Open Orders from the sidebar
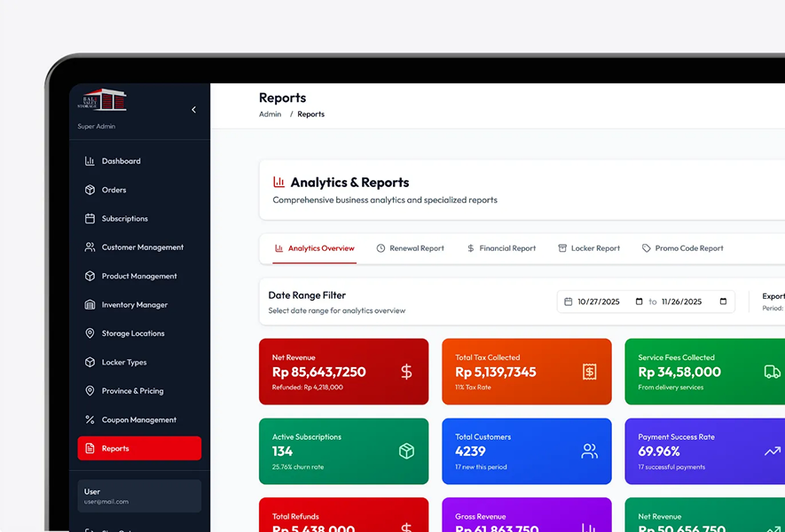 [139, 190]
